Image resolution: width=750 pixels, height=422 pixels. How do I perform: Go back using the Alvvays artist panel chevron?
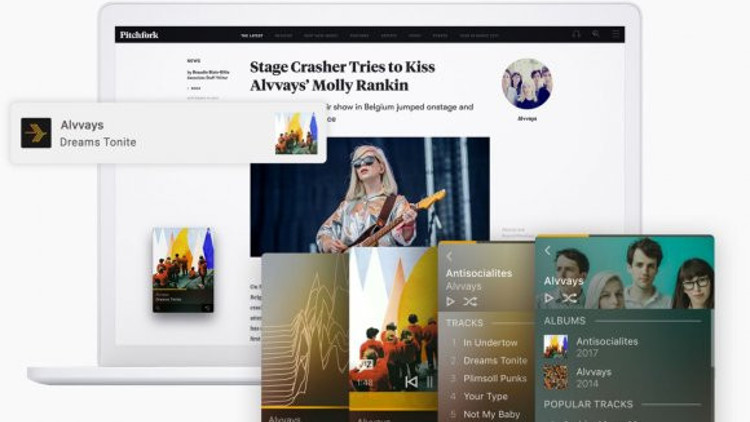pyautogui.click(x=547, y=251)
